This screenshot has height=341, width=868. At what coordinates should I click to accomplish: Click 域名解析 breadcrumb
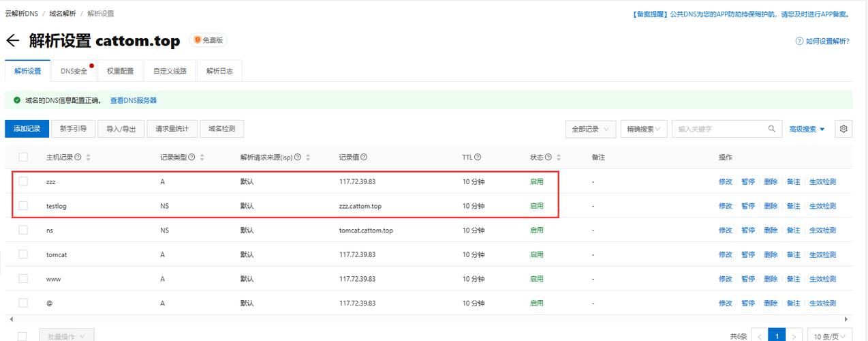click(63, 14)
